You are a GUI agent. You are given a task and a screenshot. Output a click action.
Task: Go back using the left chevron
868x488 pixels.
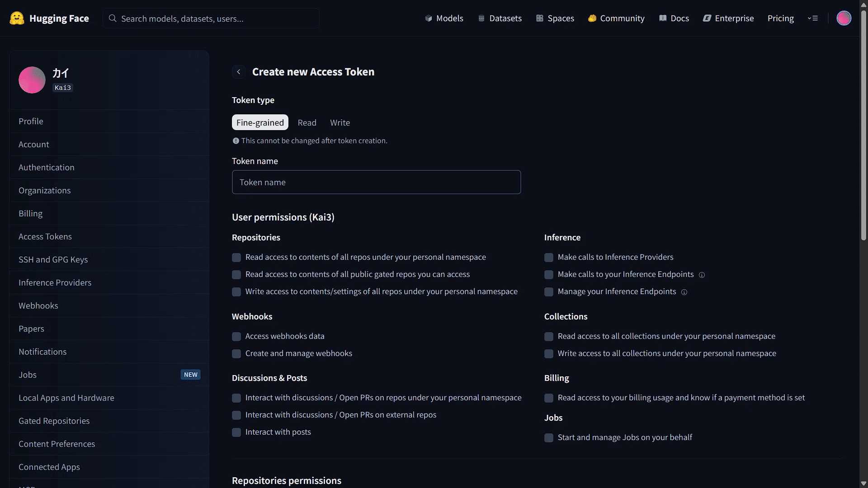(x=239, y=72)
